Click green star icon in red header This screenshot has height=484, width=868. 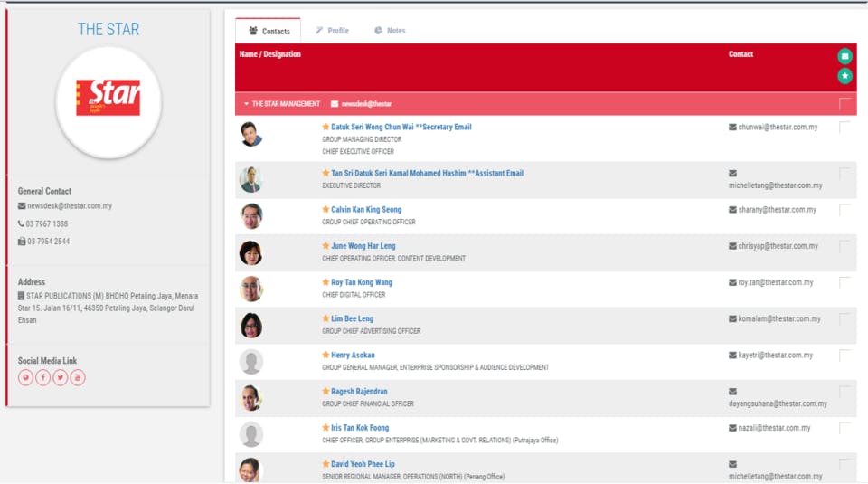pos(844,76)
